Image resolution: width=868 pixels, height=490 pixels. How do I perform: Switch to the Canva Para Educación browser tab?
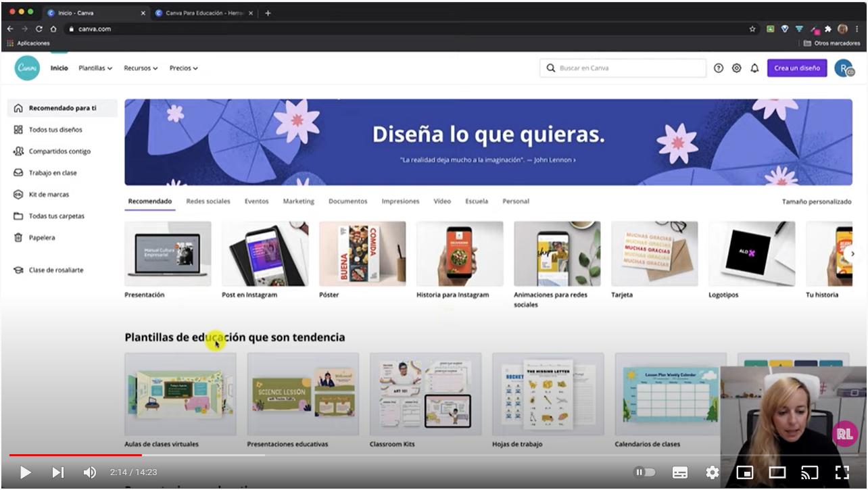pyautogui.click(x=203, y=13)
